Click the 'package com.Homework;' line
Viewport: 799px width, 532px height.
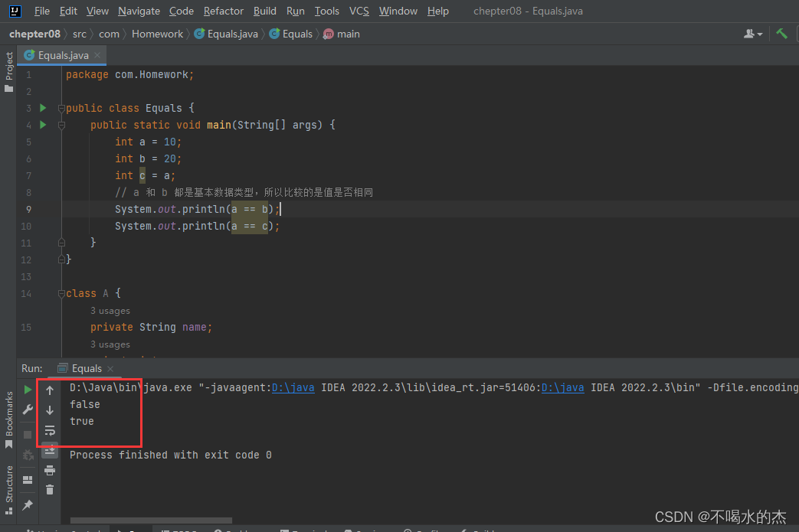(130, 75)
